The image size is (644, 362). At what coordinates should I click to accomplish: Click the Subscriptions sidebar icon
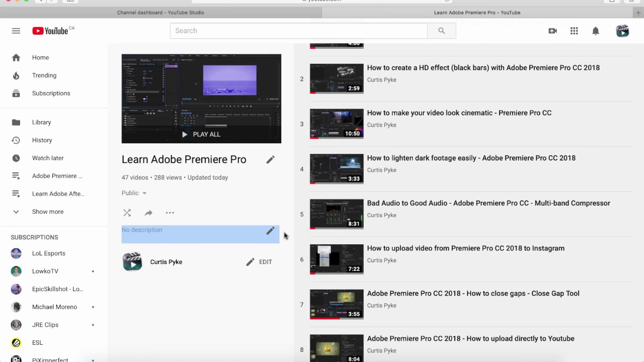pos(16,93)
